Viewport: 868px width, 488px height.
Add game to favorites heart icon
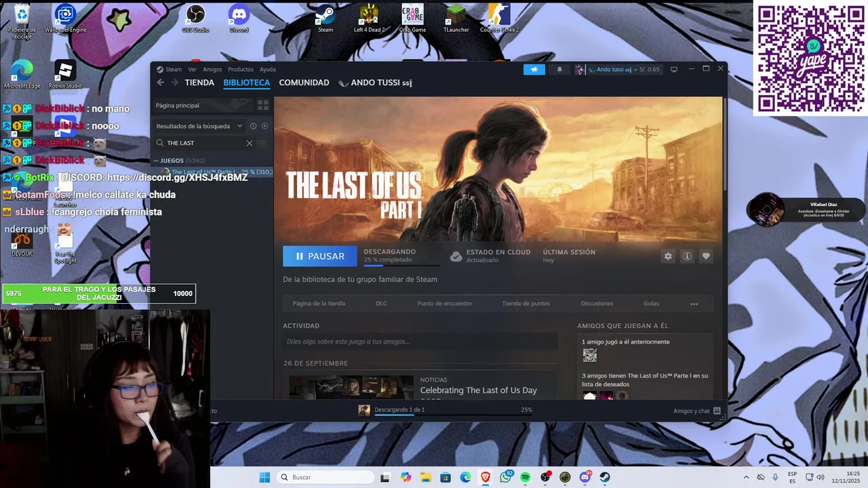click(706, 256)
